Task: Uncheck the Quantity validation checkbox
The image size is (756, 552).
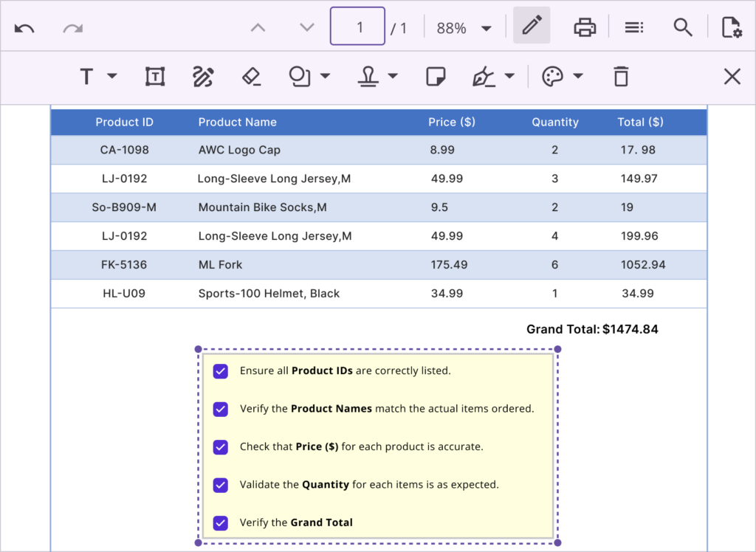Action: coord(220,485)
